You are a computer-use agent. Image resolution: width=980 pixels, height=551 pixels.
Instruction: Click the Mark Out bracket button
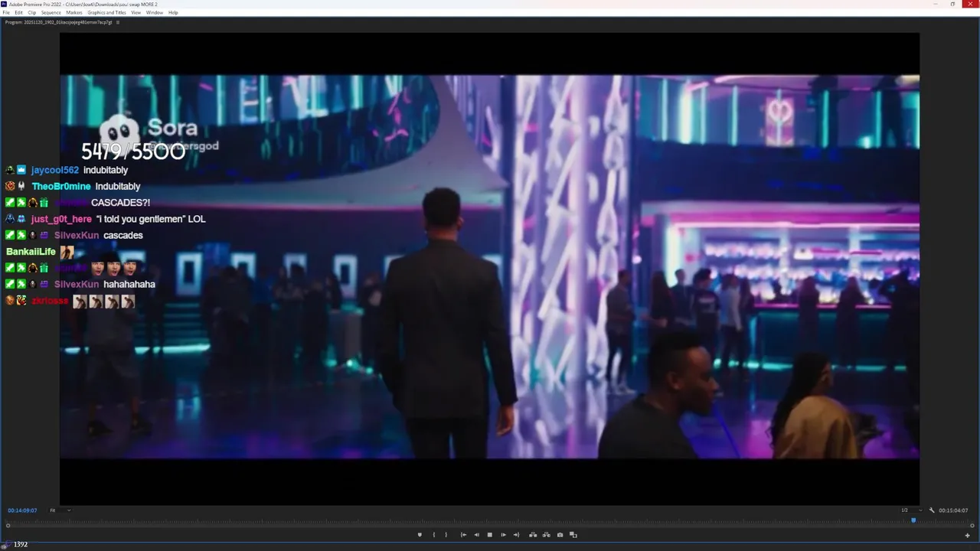pos(446,535)
